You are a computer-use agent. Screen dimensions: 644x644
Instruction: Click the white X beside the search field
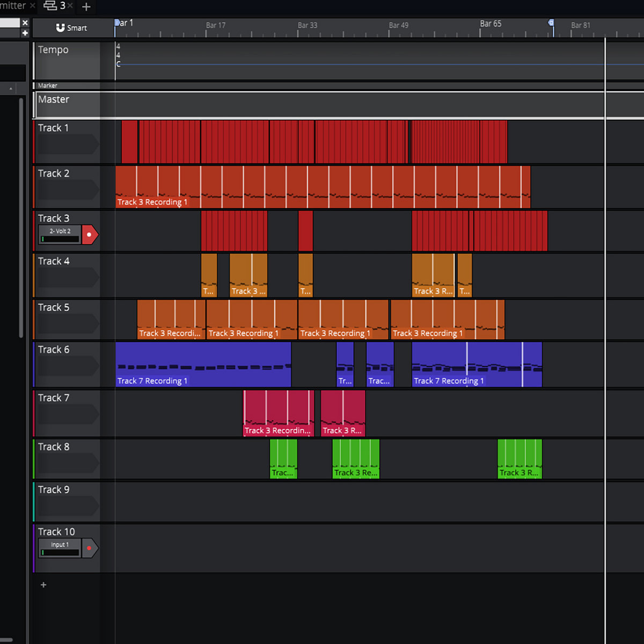[25, 23]
